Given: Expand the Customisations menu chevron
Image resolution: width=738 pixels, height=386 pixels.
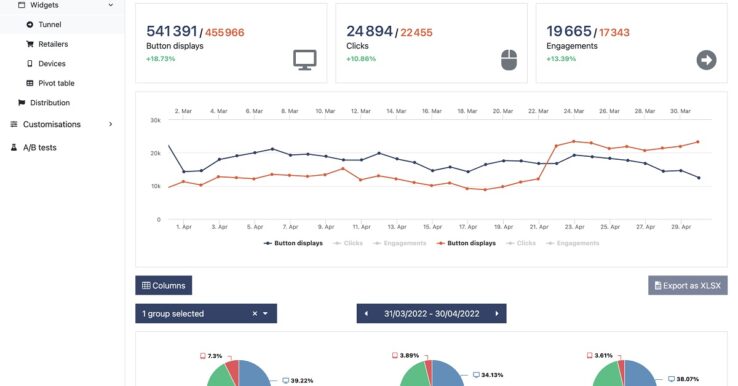Looking at the screenshot, I should (111, 124).
